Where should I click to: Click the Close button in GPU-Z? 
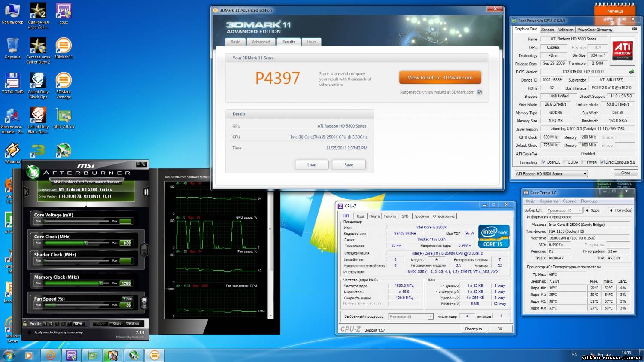click(626, 173)
